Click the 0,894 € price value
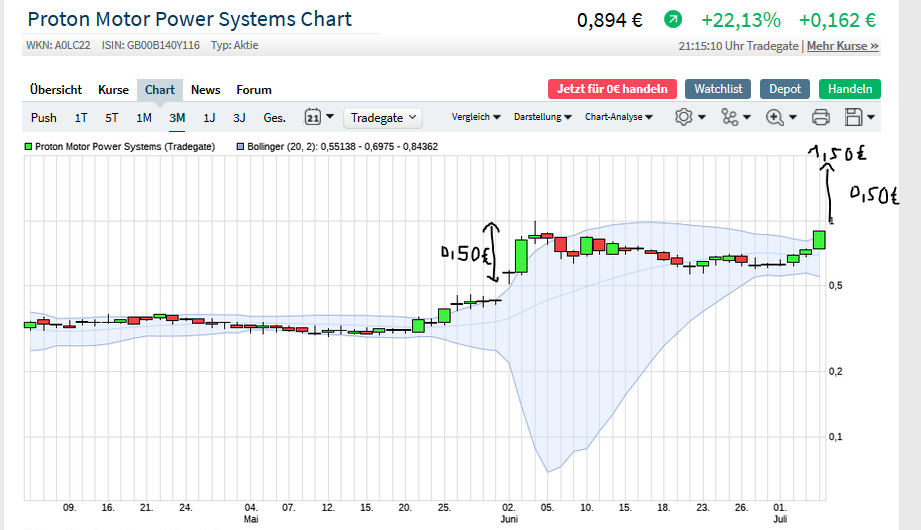Viewport: 921px width, 530px height. click(x=610, y=21)
